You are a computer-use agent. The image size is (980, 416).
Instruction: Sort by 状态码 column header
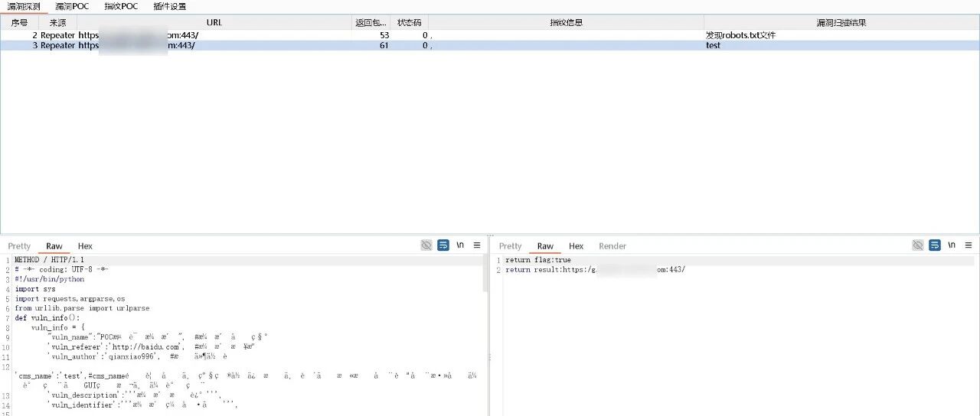click(410, 23)
